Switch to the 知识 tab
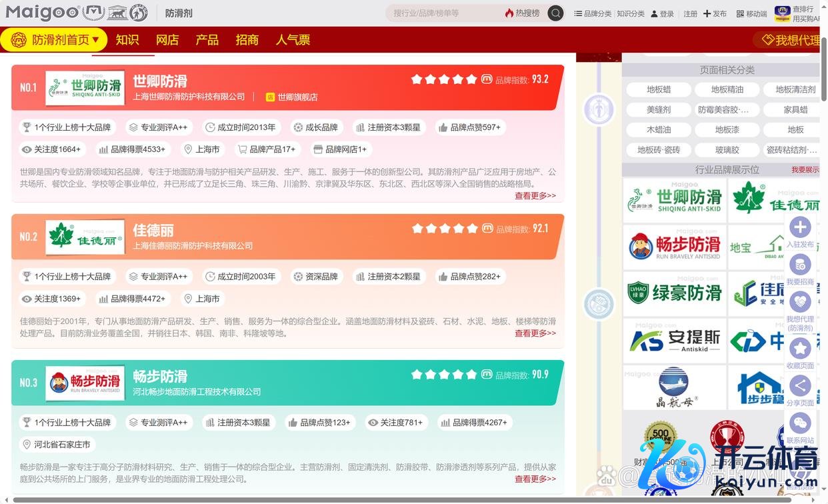Image resolution: width=828 pixels, height=504 pixels. (x=127, y=40)
